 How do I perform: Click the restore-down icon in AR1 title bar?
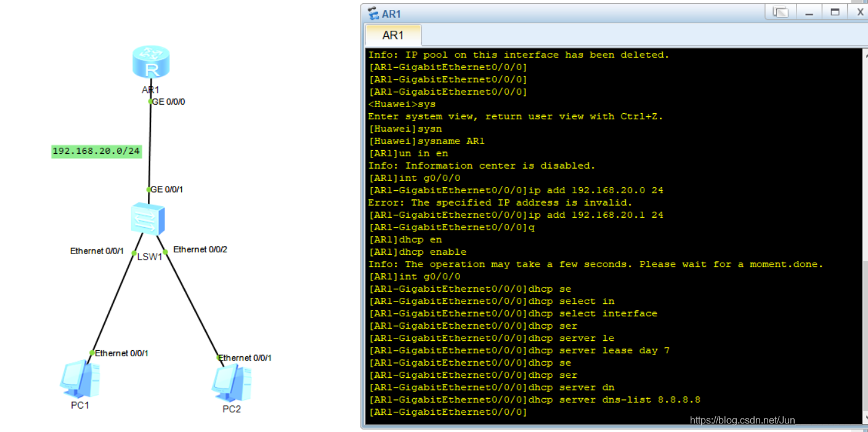click(x=781, y=12)
